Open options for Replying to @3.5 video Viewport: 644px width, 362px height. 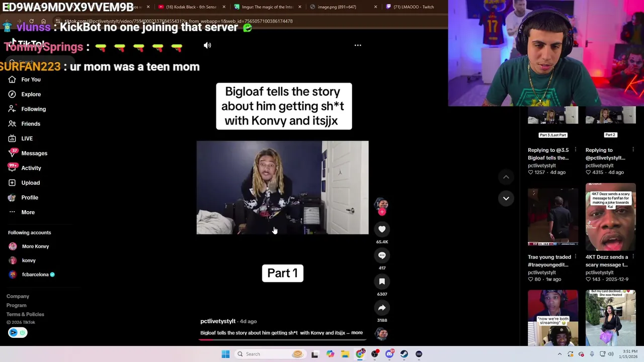point(576,150)
